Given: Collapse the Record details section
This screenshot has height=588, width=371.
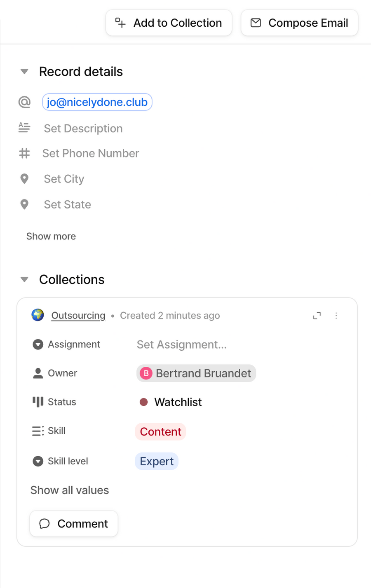Looking at the screenshot, I should pos(24,71).
